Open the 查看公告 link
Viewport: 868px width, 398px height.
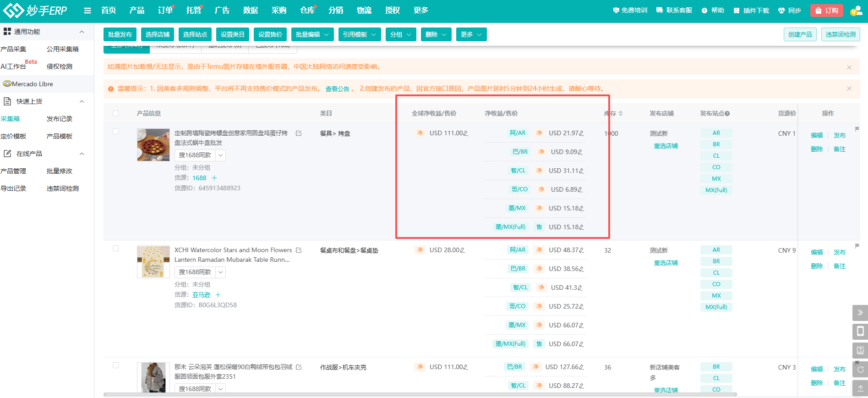pos(338,89)
